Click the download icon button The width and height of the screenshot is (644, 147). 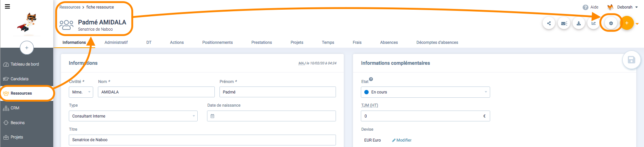(x=579, y=23)
